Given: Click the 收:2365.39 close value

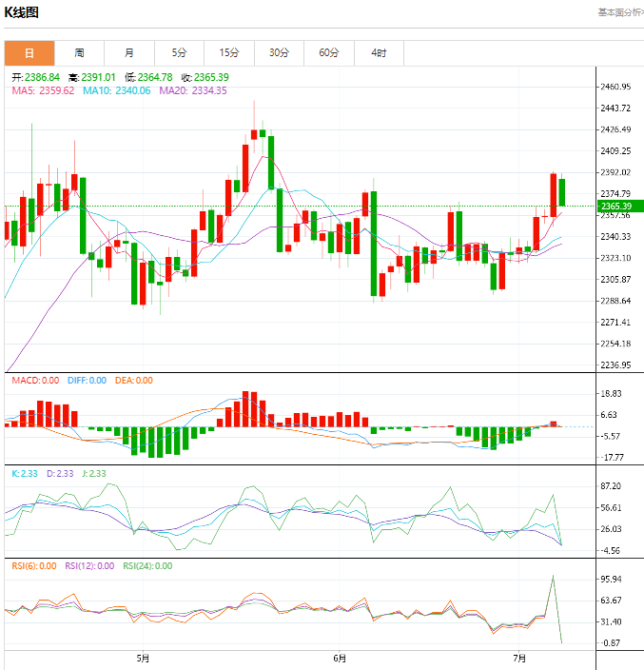Looking at the screenshot, I should (205, 77).
